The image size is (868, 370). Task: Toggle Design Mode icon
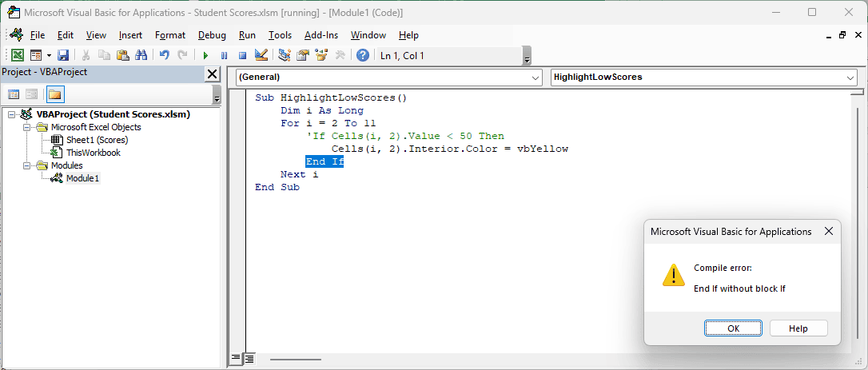coord(261,55)
